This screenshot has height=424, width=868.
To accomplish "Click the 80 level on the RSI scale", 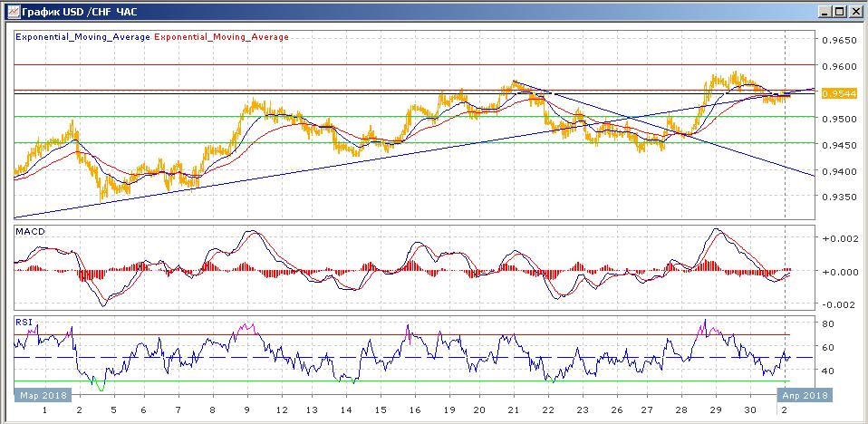I will [829, 323].
